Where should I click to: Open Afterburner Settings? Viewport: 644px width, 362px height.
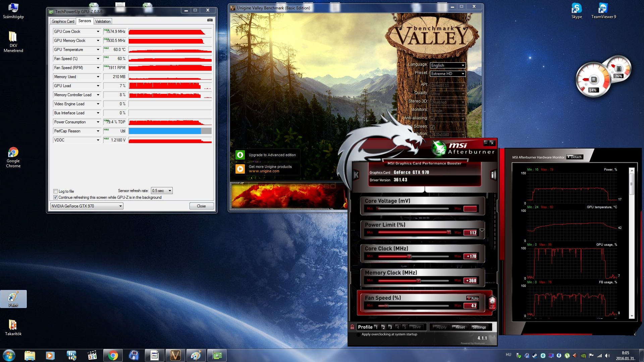point(479,327)
